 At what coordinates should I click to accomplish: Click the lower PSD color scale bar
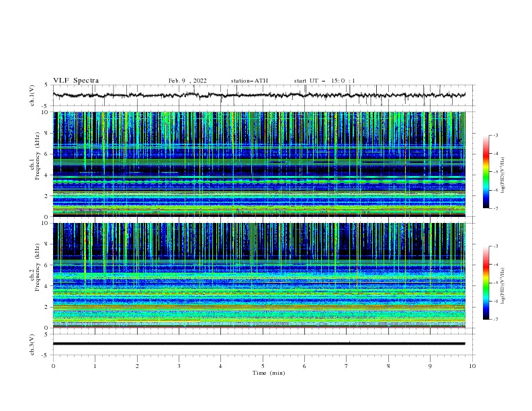point(486,283)
